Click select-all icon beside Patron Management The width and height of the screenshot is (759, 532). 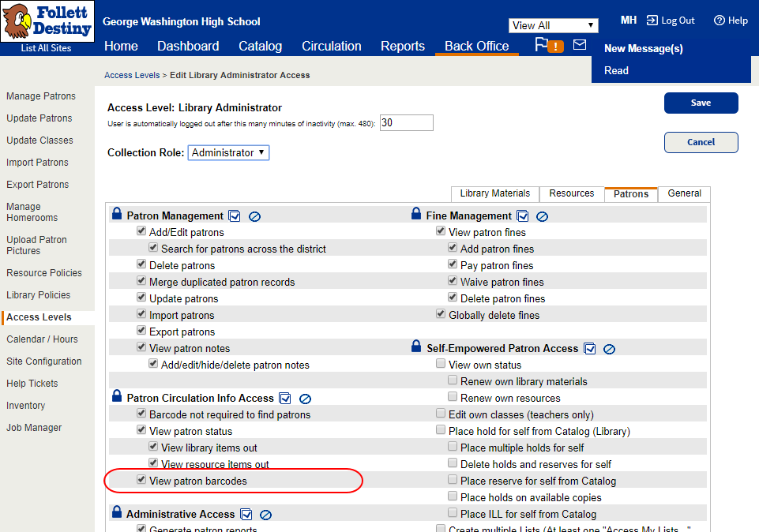pyautogui.click(x=235, y=216)
